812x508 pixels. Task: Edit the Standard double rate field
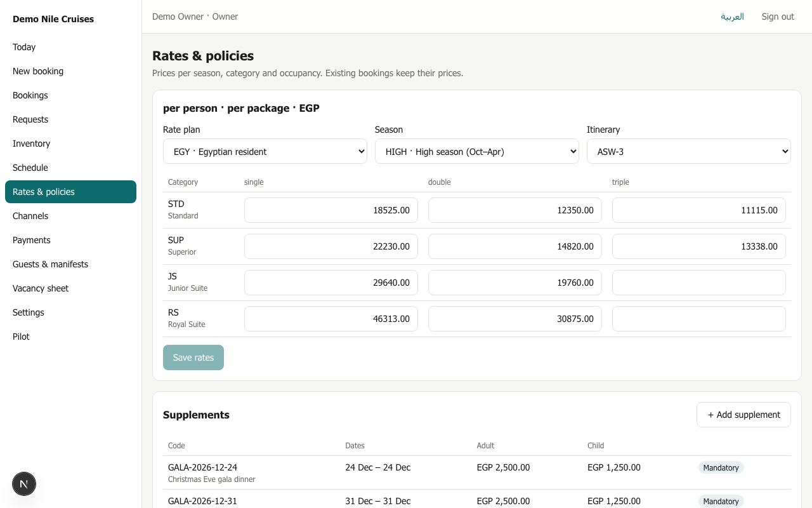click(x=515, y=210)
